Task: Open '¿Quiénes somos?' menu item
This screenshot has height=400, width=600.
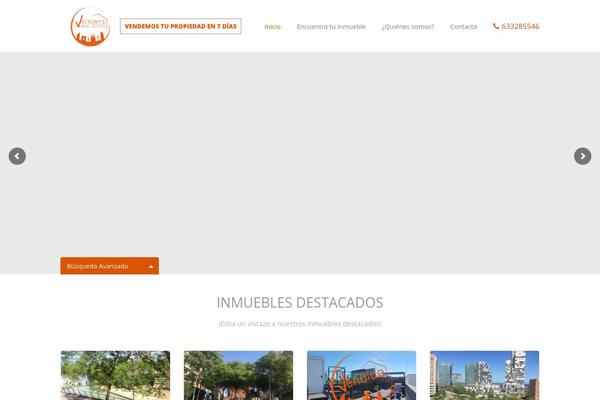Action: [x=408, y=27]
